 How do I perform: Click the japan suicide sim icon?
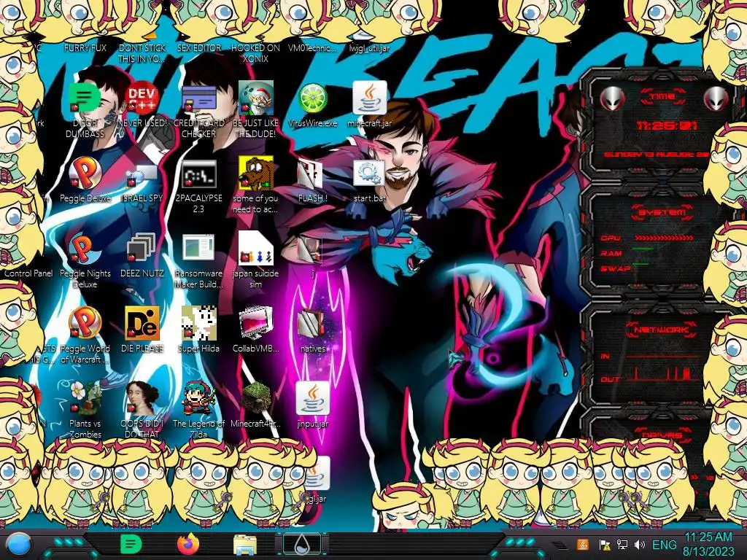coord(256,249)
